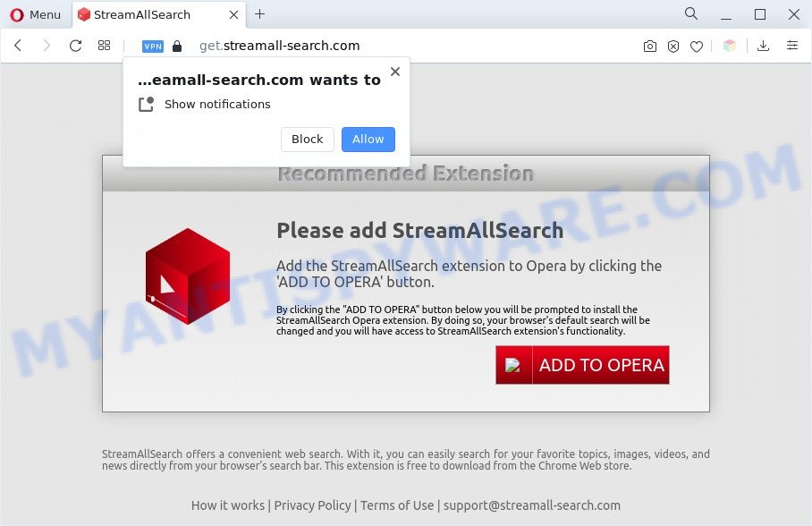Open the Opera Menu
The height and width of the screenshot is (526, 812).
click(35, 14)
